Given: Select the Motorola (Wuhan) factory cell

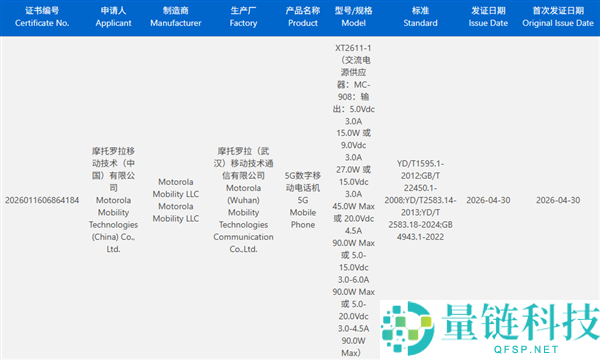Looking at the screenshot, I should pyautogui.click(x=243, y=200).
